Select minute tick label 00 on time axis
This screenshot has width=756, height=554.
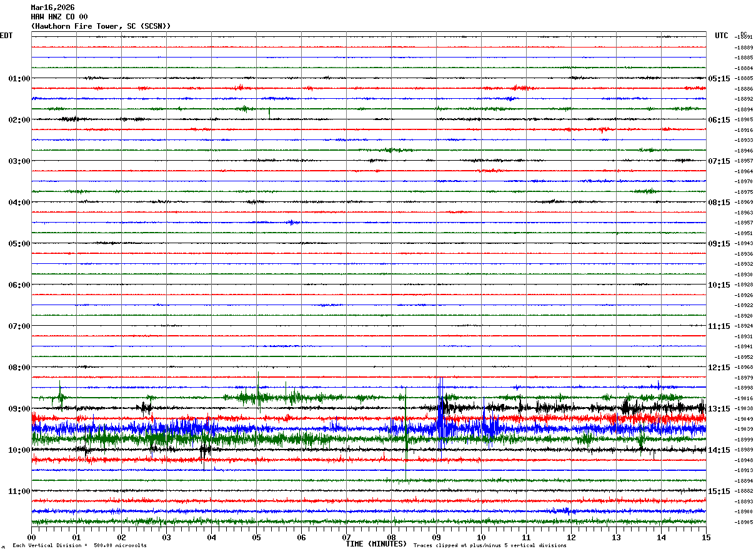(31, 537)
